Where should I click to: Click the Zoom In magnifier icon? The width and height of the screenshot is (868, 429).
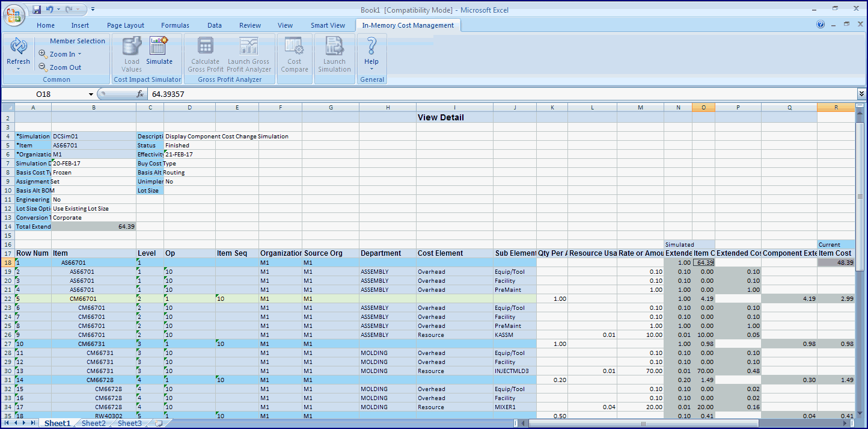click(43, 54)
